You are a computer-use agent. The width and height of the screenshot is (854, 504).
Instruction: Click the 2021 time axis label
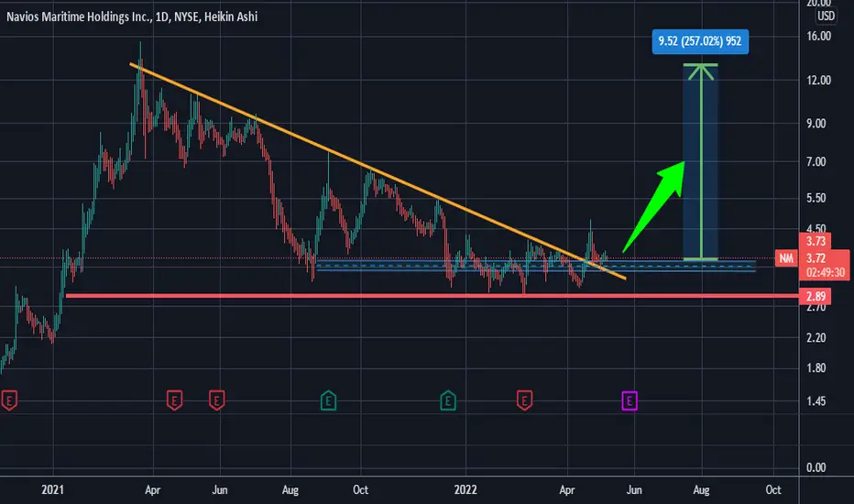tap(53, 490)
